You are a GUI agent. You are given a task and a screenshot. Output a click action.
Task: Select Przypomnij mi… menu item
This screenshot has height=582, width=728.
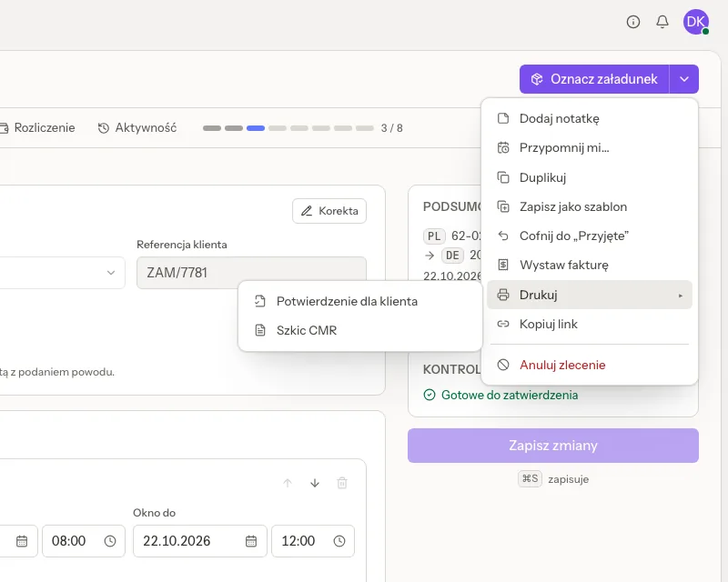pyautogui.click(x=589, y=147)
